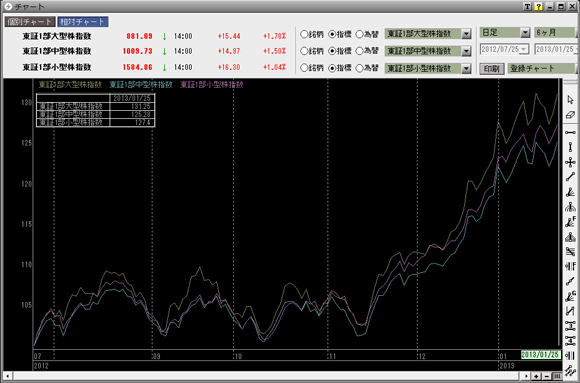Select the vertical line drawing tool

coord(570,147)
